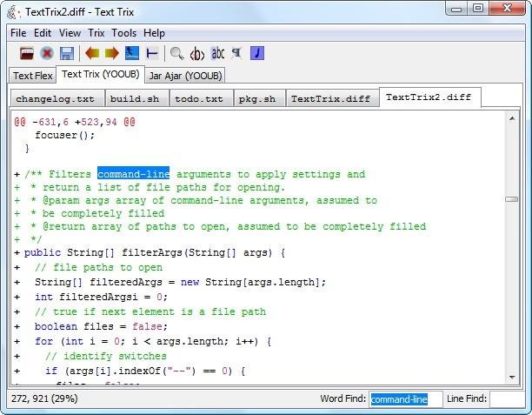Click the '// file paths to open' comment
The width and height of the screenshot is (532, 415).
click(99, 268)
